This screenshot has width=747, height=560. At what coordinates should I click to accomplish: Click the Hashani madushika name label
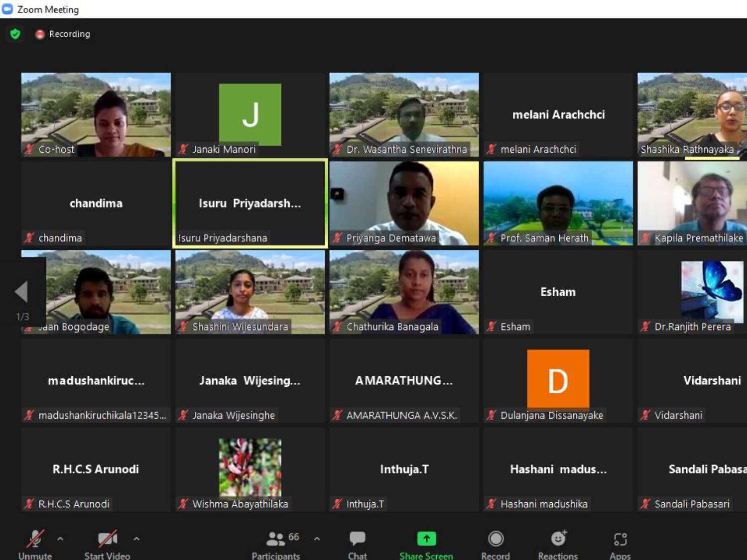[x=544, y=504]
